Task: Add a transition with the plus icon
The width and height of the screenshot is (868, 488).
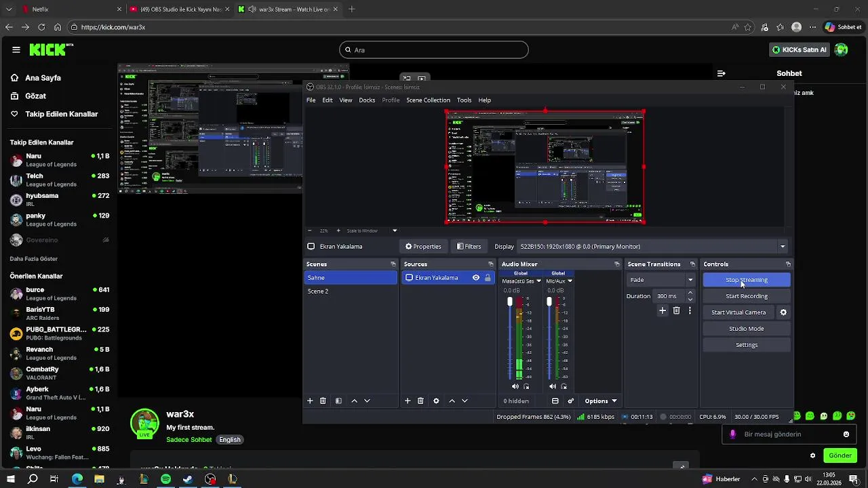Action: [x=663, y=310]
